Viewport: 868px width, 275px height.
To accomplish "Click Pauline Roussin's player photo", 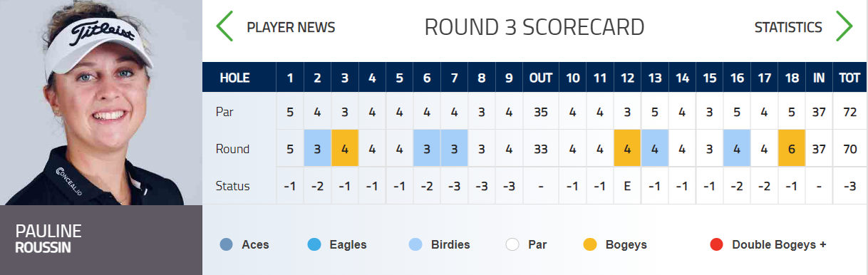I will point(101,103).
